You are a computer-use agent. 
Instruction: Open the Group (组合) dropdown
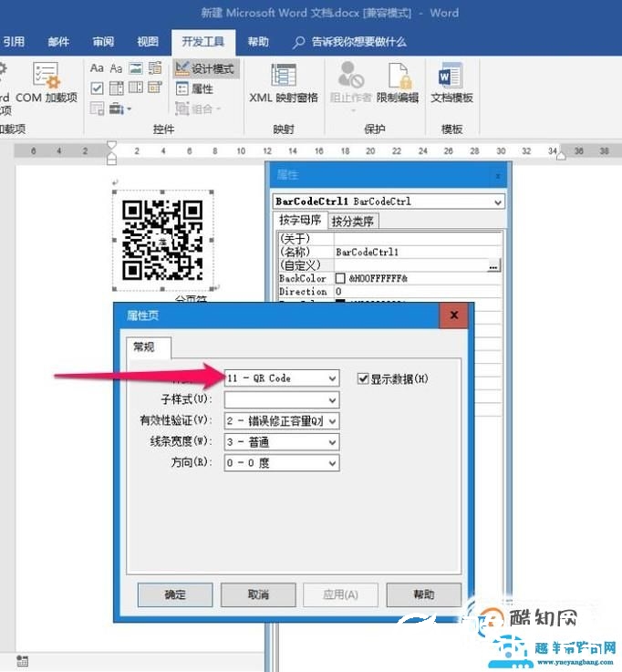point(198,109)
